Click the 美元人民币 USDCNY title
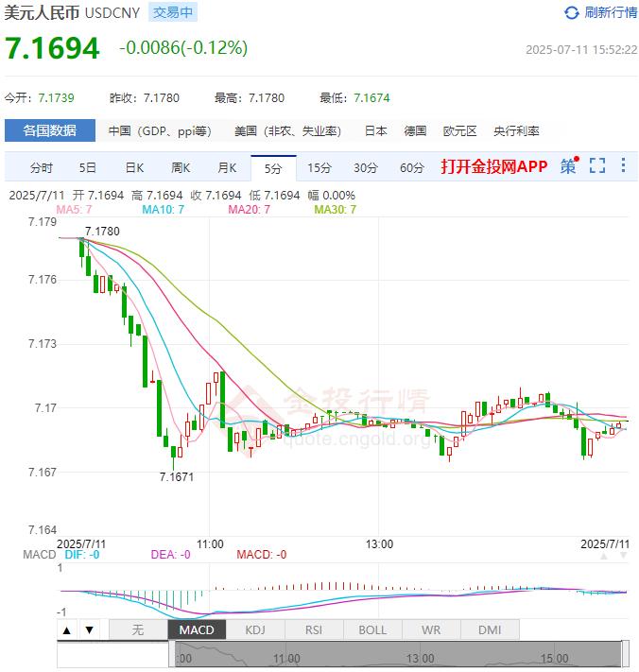 (x=72, y=12)
